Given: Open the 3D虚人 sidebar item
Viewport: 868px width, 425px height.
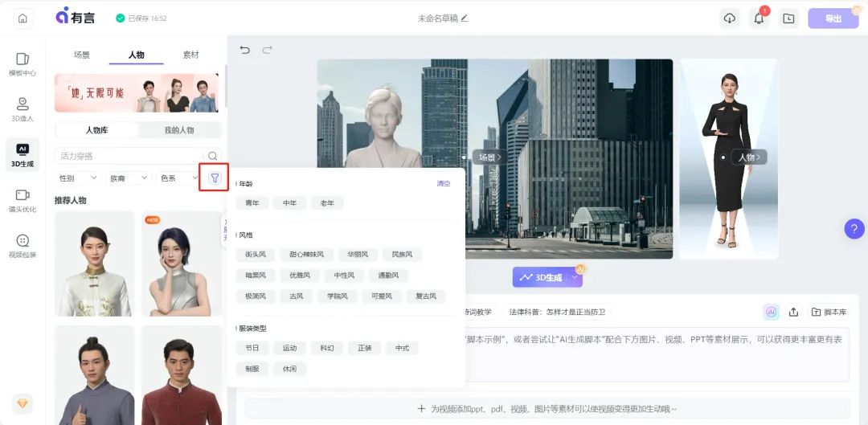Looking at the screenshot, I should click(23, 109).
